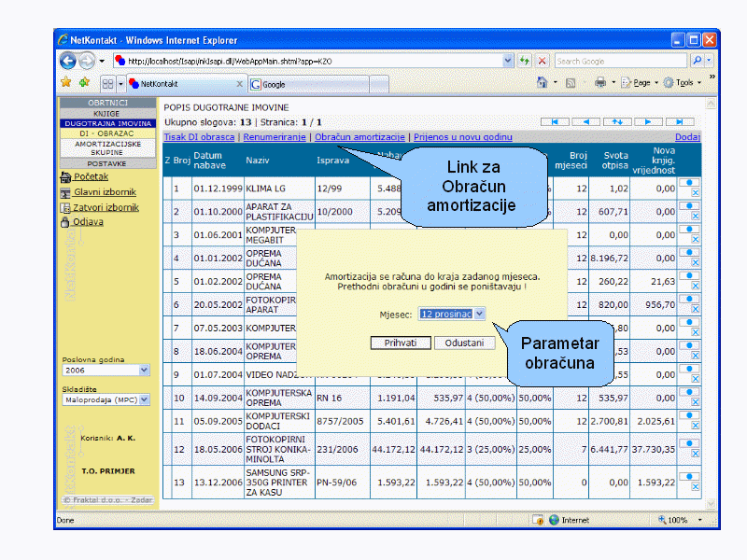This screenshot has height=560, width=747.
Task: Open the Skladište dropdown showing Maloprodaja (MPC)
Action: coord(144,399)
